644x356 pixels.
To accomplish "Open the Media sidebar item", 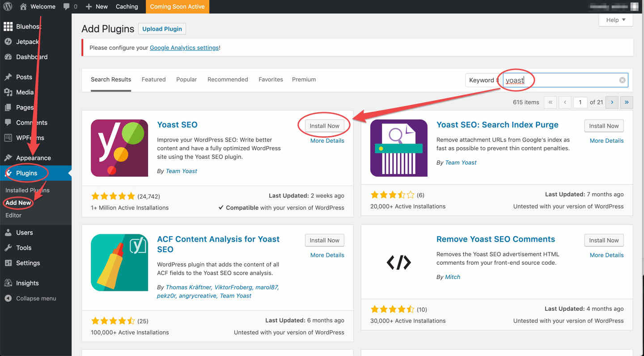I will [36, 92].
